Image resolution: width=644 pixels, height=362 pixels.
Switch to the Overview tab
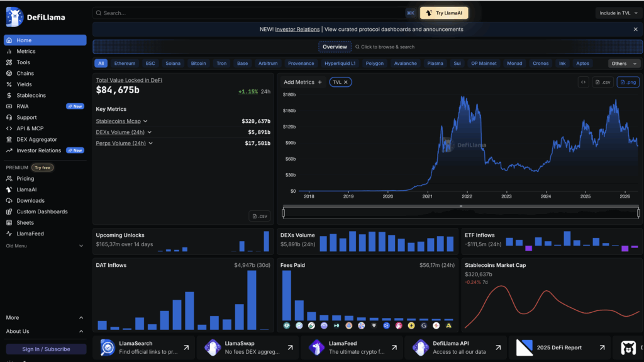click(335, 47)
